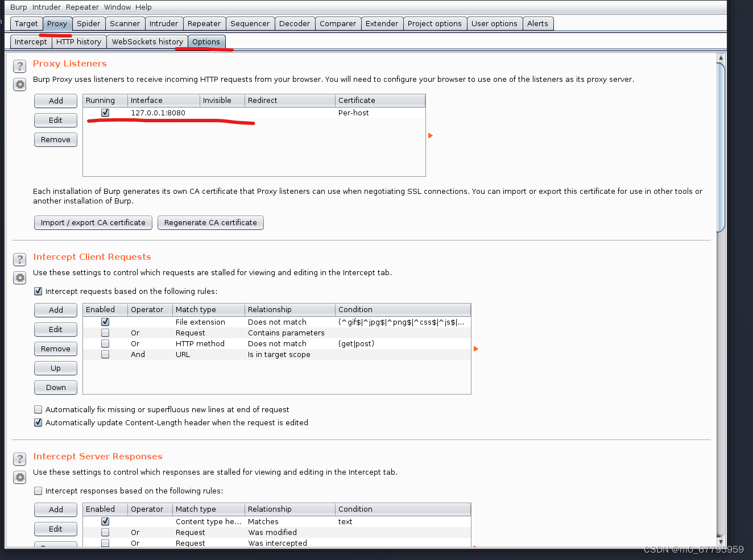Toggle automatically update Content-Length header option

pos(38,422)
